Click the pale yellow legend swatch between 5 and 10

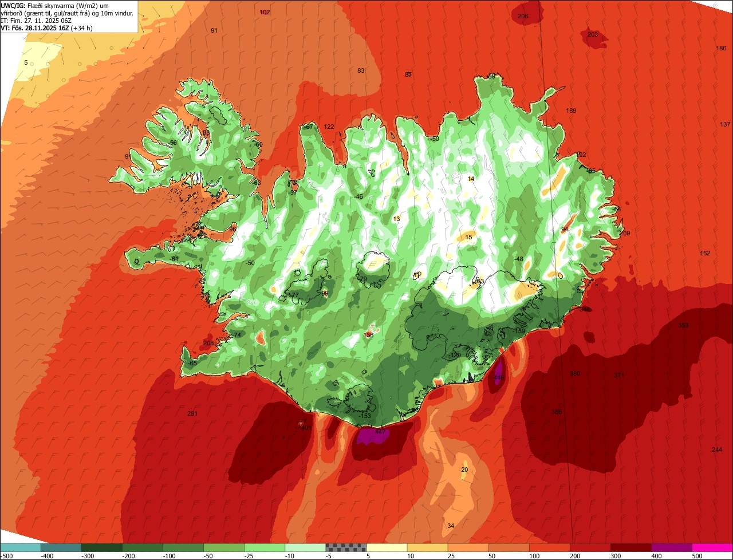click(387, 547)
